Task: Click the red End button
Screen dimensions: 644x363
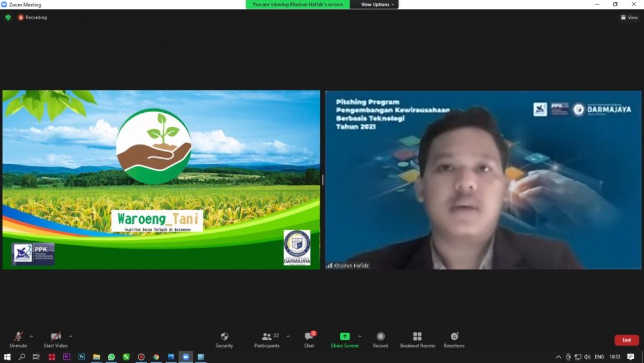Action: tap(627, 340)
